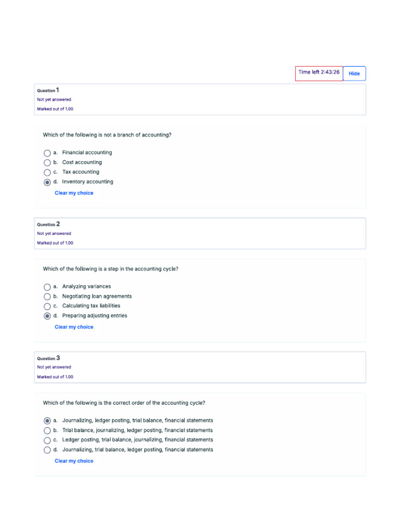399x532 pixels.
Task: Click the Hide timer button
Action: click(354, 74)
